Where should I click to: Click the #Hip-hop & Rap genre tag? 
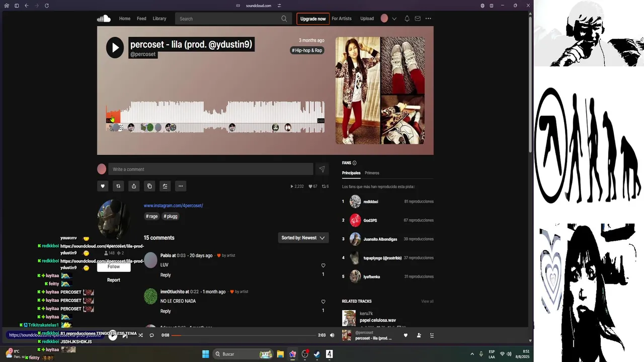[307, 50]
